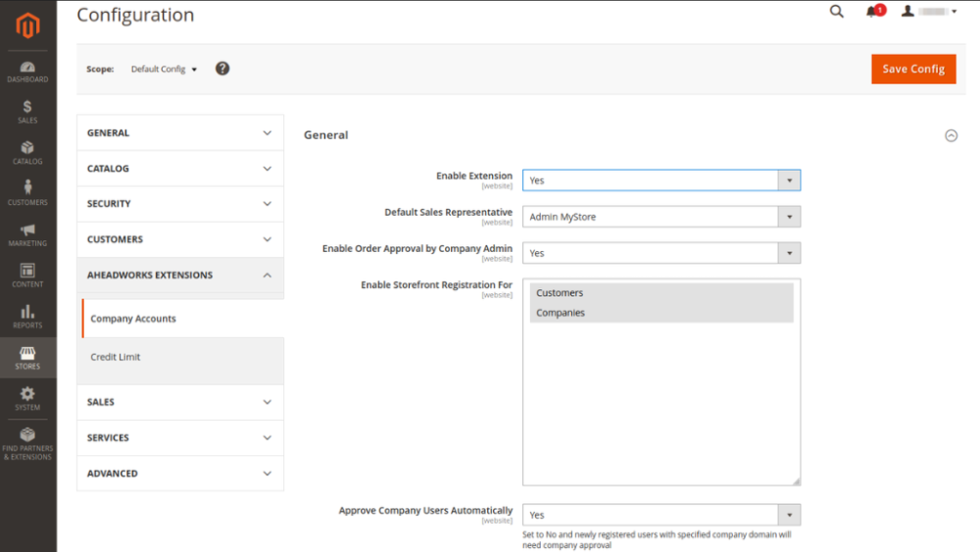Open the admin user account menu
Viewport: 980px width, 552px height.
coord(929,11)
